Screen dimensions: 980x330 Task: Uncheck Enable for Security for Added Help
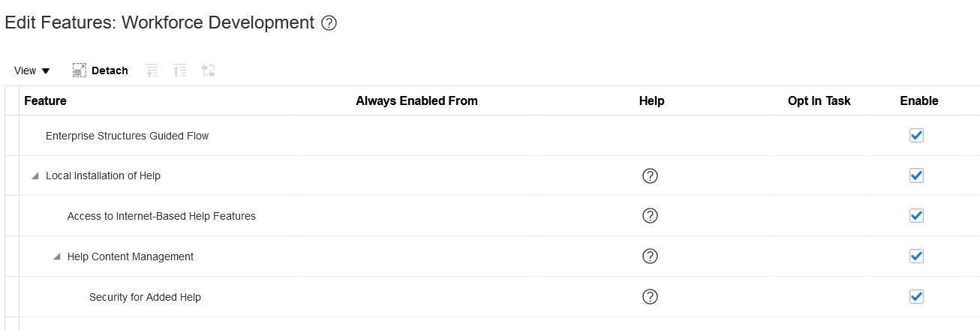coord(916,297)
